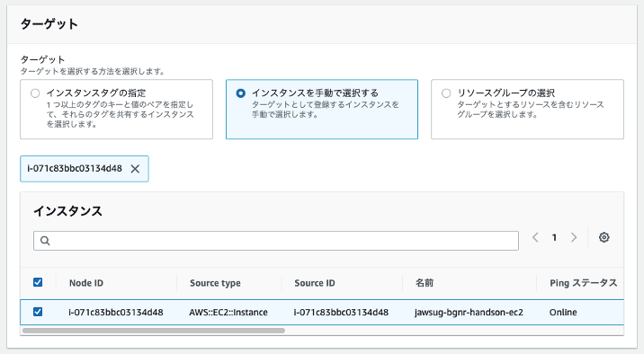Go to the next instances page
This screenshot has height=354, width=644.
click(x=574, y=237)
